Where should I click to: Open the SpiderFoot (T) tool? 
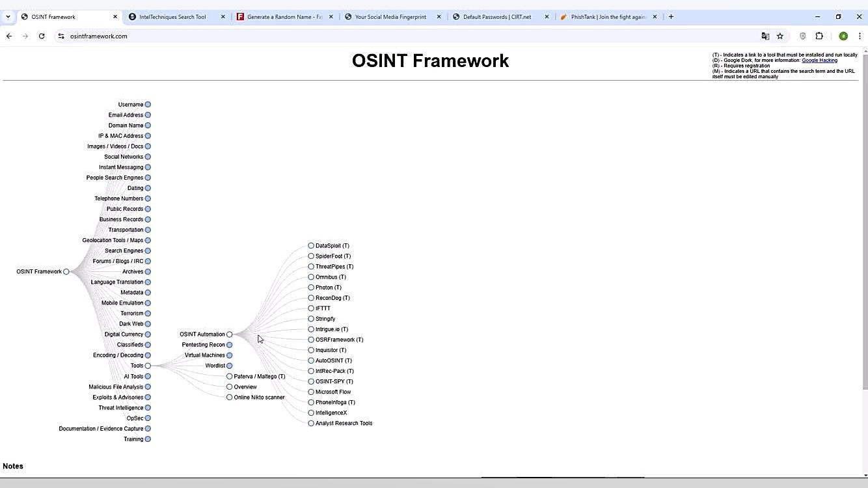click(x=333, y=256)
